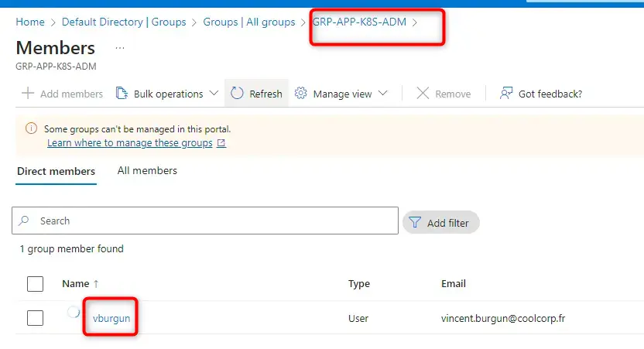Click the Type column header
The width and height of the screenshot is (644, 349).
point(359,284)
